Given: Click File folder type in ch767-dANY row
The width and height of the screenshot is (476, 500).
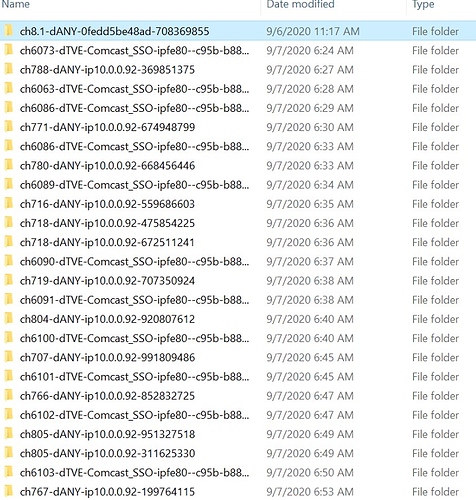Looking at the screenshot, I should (x=435, y=491).
